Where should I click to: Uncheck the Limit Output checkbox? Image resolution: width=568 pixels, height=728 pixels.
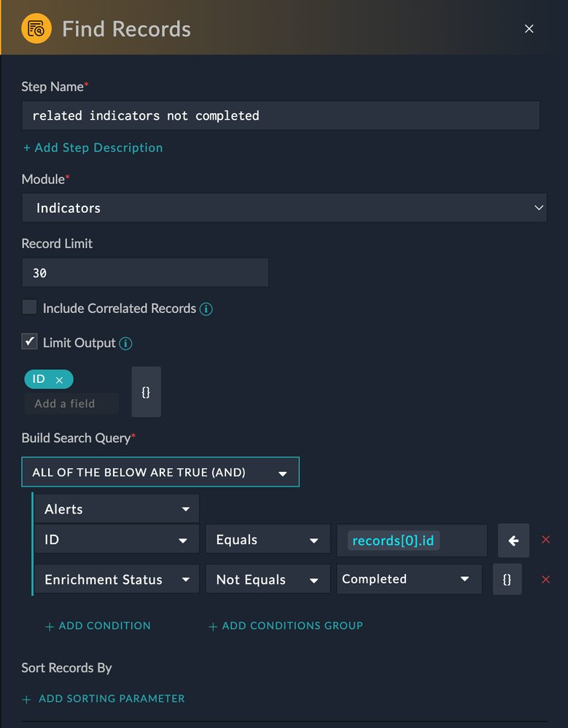[x=29, y=341]
